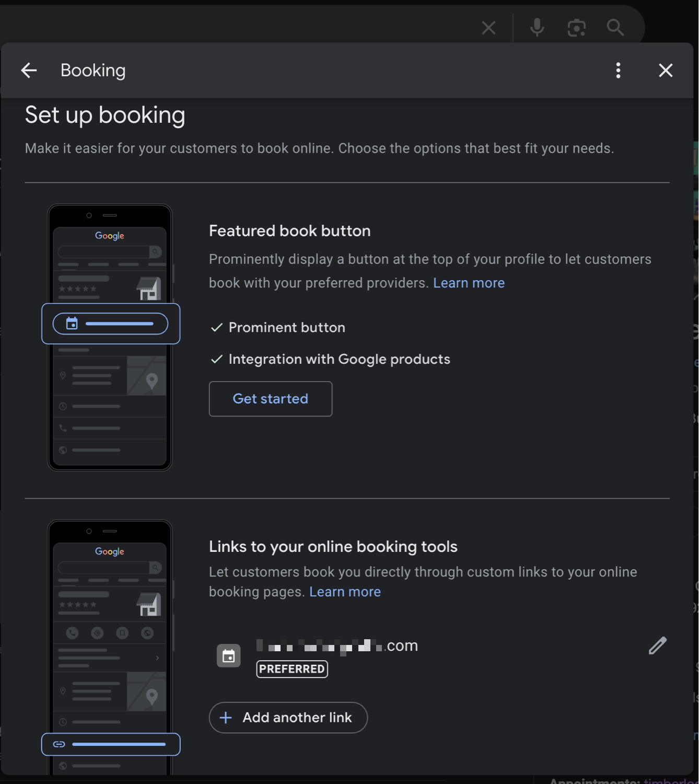Viewport: 699px width, 784px height.
Task: Click the highlighted link bar in bottom phone illustration
Action: tap(111, 744)
